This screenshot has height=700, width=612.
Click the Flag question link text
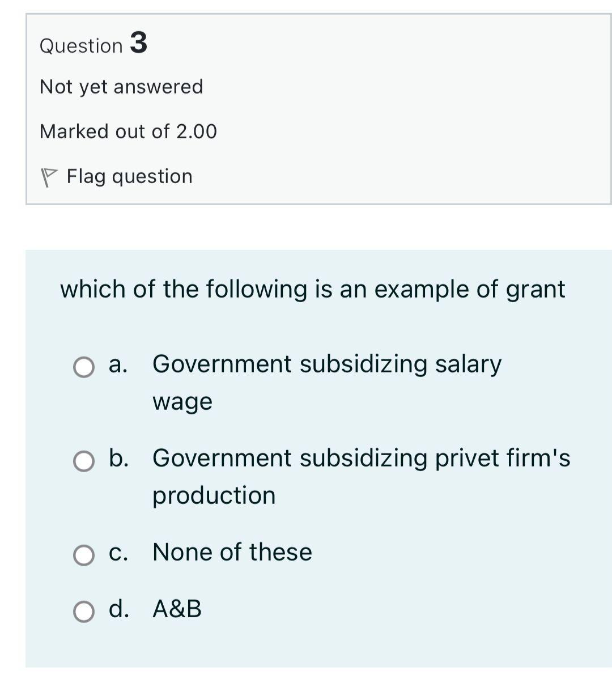tap(129, 176)
